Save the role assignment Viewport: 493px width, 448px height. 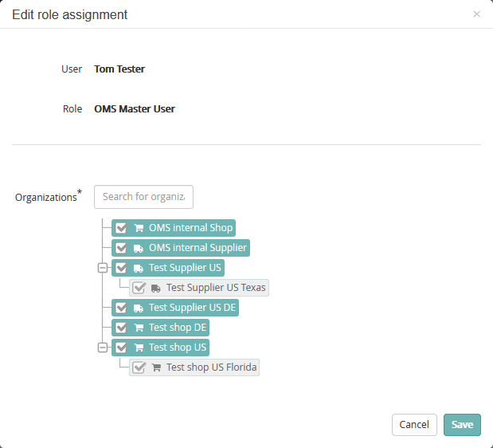pos(462,425)
